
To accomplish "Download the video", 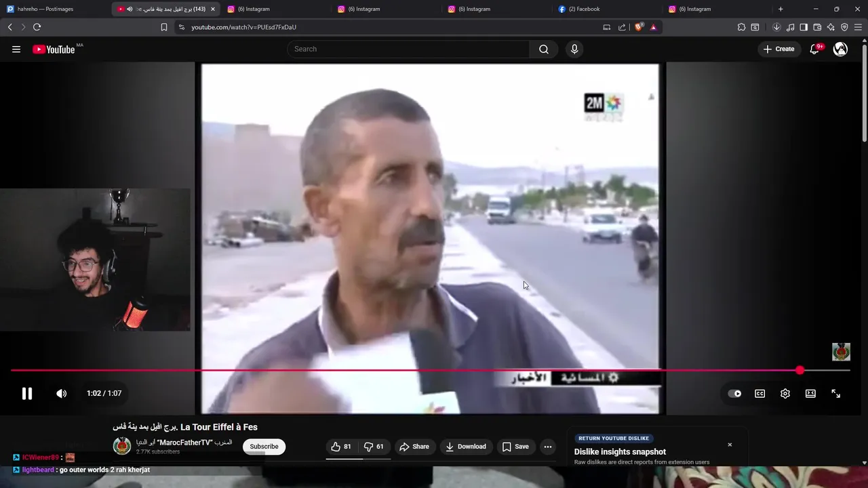I will [x=466, y=447].
